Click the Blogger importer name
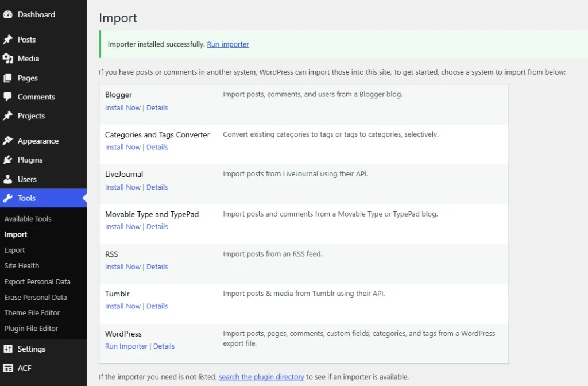The image size is (588, 386). click(x=118, y=95)
